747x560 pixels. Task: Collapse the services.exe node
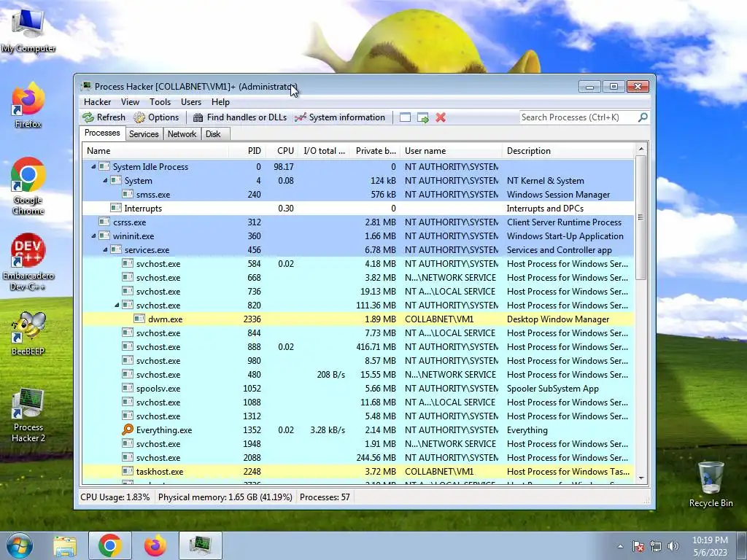tap(105, 249)
